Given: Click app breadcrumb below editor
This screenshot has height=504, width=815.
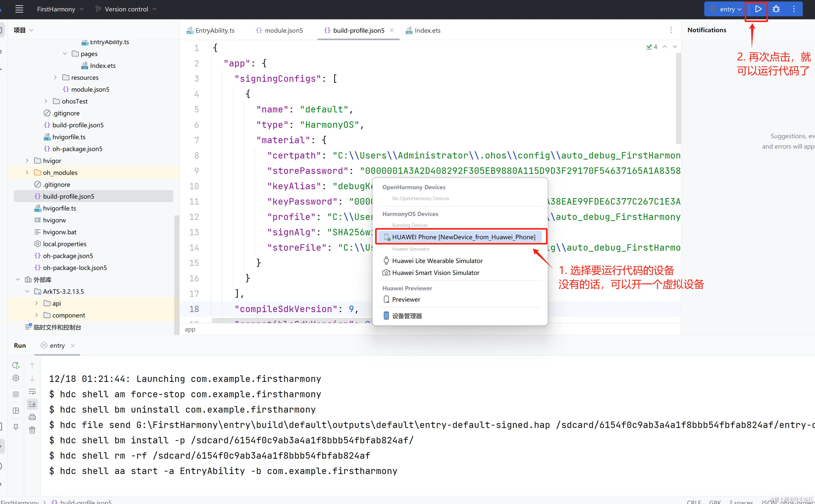Looking at the screenshot, I should pos(190,329).
